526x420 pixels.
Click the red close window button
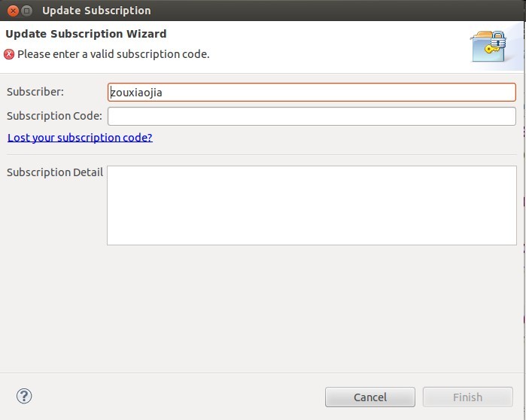pyautogui.click(x=11, y=11)
